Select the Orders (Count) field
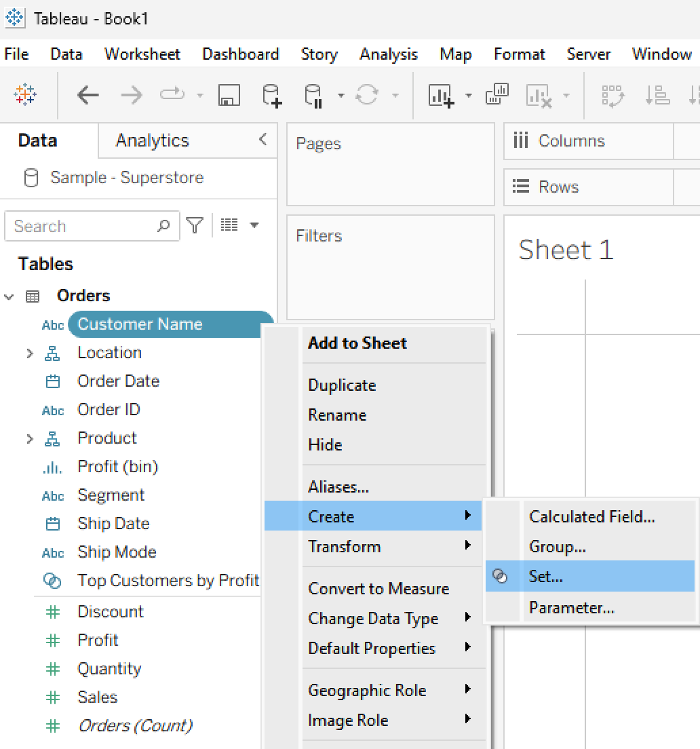This screenshot has height=749, width=700. [x=136, y=726]
